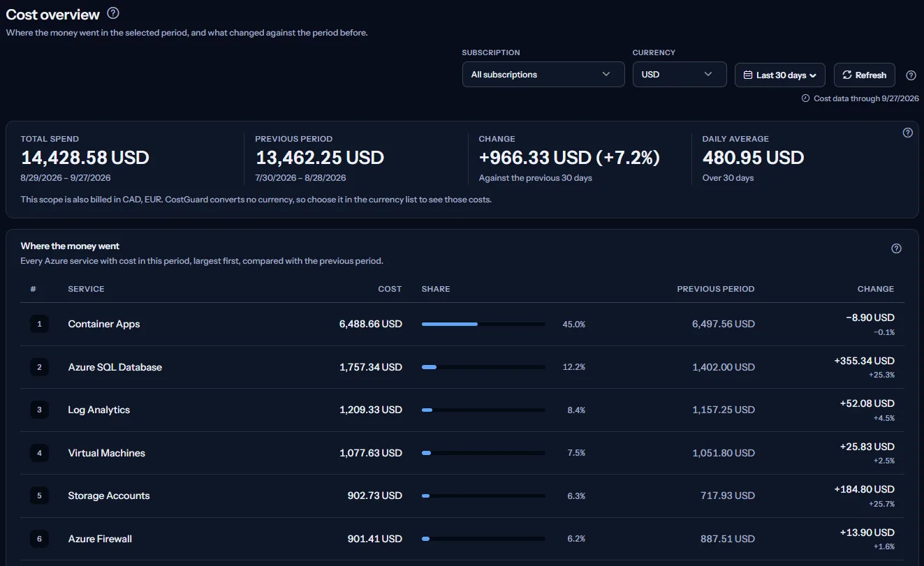This screenshot has height=566, width=924.
Task: Click the Storage Accounts share bar
Action: [x=483, y=496]
